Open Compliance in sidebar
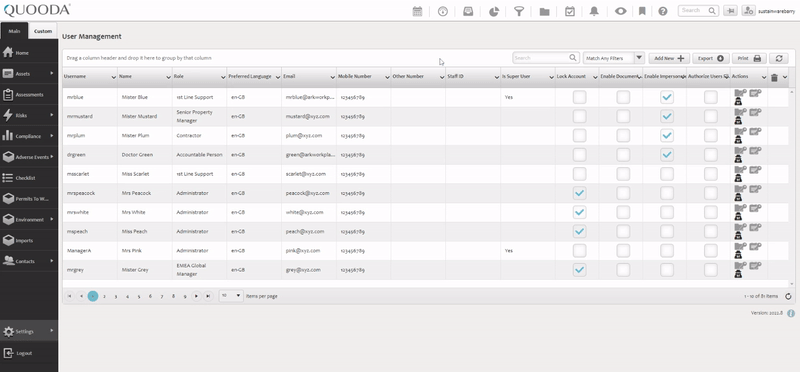The image size is (800, 372). point(29,136)
